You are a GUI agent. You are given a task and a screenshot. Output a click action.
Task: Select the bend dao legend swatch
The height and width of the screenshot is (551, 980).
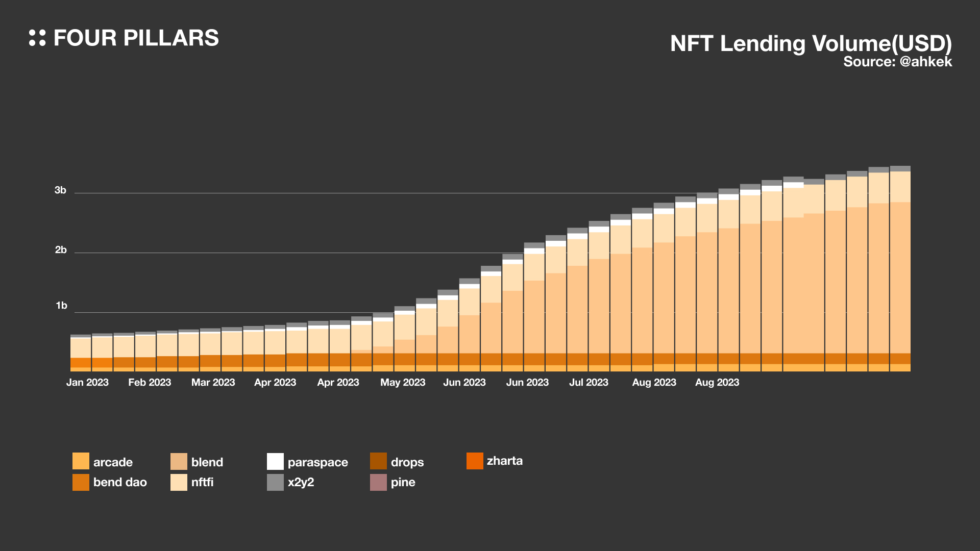pos(81,482)
